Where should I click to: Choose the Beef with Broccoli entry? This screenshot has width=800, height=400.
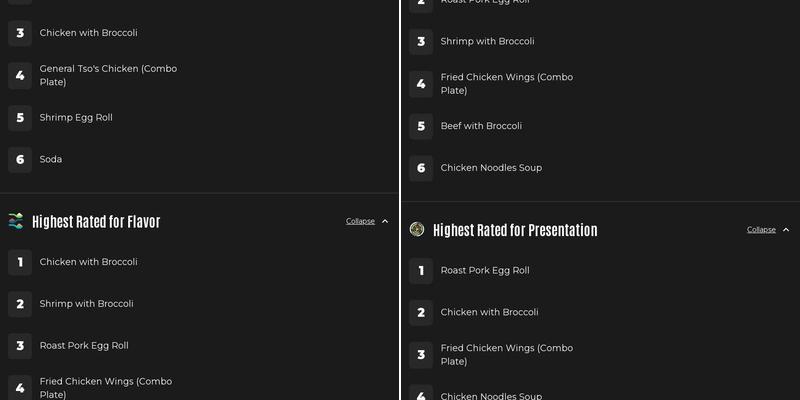point(481,126)
